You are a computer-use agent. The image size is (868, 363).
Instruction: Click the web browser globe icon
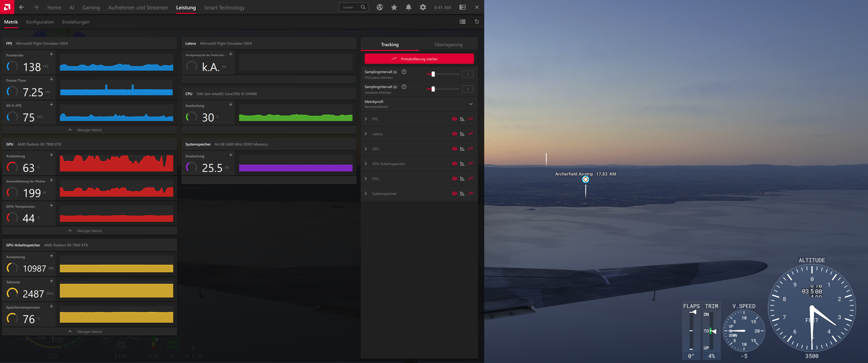pos(379,7)
